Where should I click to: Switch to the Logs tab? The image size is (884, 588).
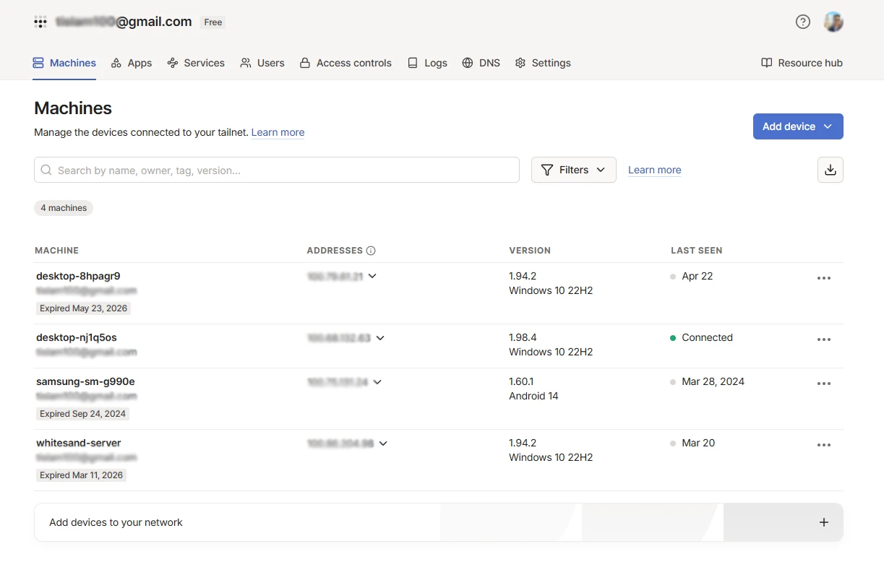click(427, 63)
